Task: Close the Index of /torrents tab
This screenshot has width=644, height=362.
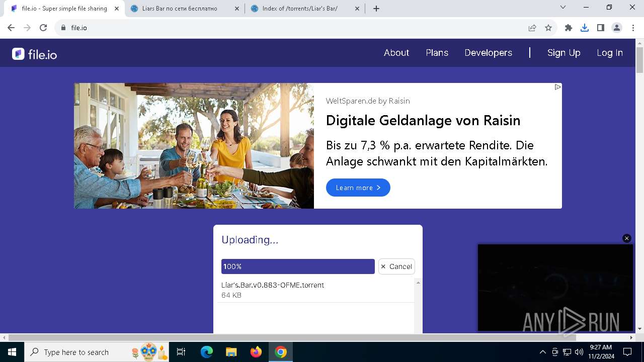Action: coord(357,9)
